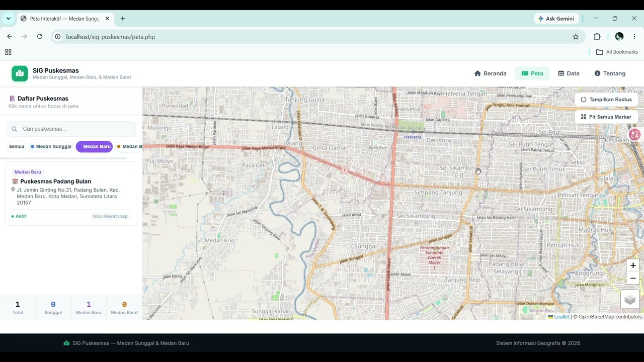Go to the Beranda nav item
Viewport: 644px width, 362px height.
coord(491,73)
